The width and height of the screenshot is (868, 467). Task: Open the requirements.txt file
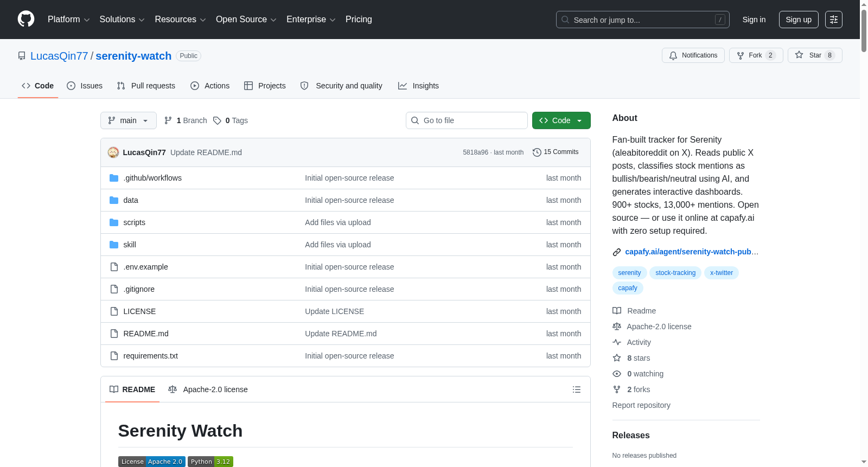point(150,356)
